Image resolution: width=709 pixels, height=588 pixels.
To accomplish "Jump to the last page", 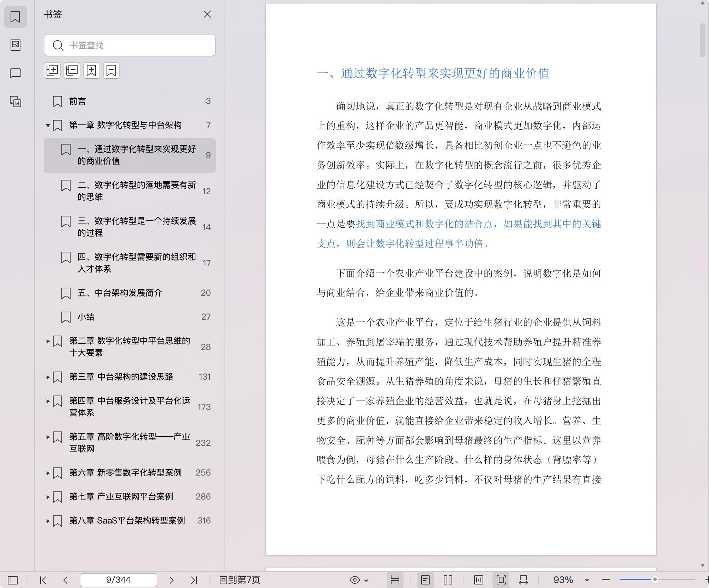I will tap(194, 580).
